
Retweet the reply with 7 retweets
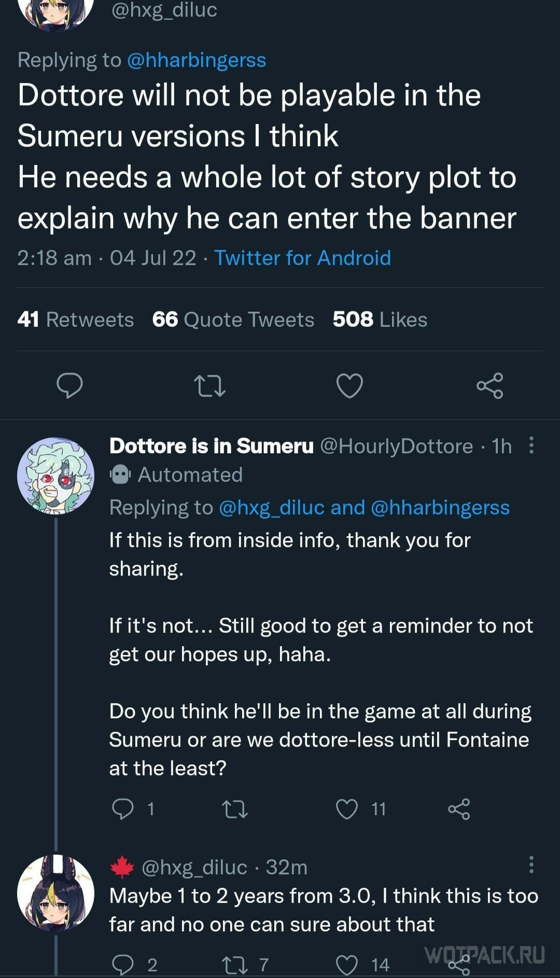pos(234,965)
